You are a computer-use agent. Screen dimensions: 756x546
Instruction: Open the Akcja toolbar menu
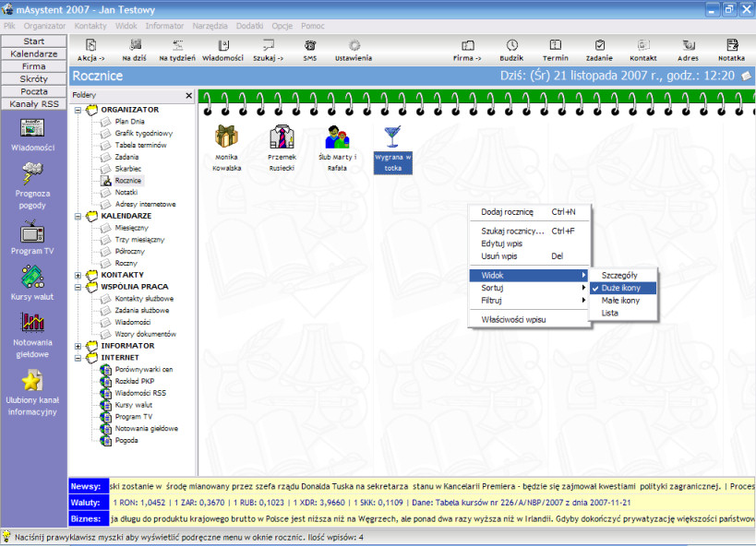coord(90,50)
